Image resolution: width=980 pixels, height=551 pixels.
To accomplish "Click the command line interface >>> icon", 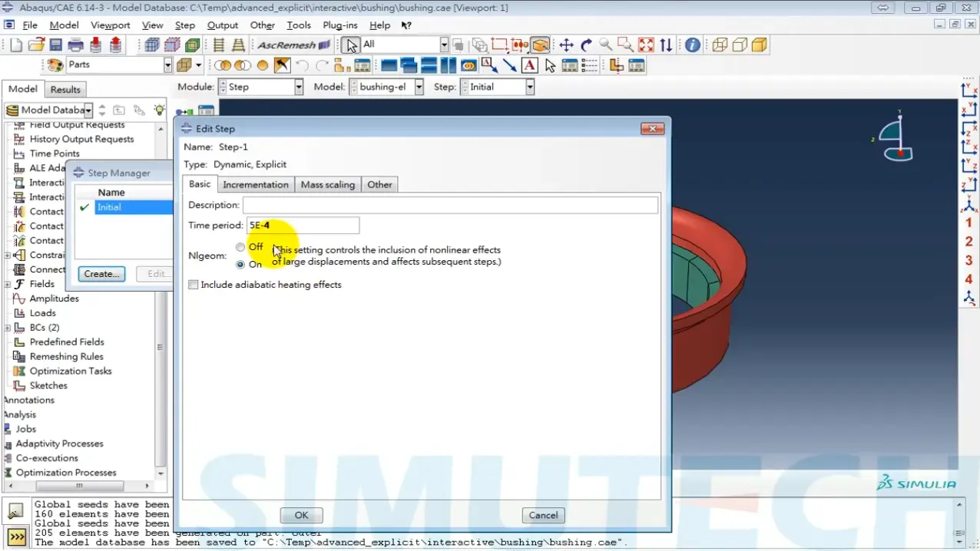I will pos(17,536).
